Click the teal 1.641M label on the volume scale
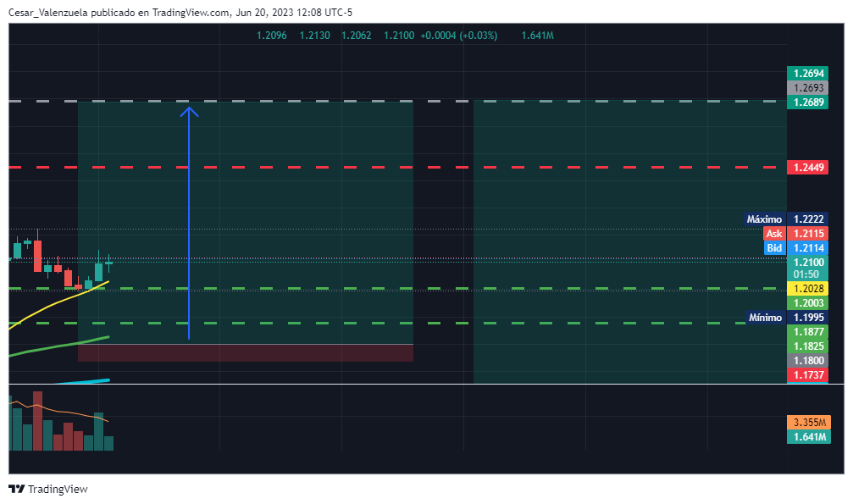The width and height of the screenshot is (853, 504). point(809,436)
